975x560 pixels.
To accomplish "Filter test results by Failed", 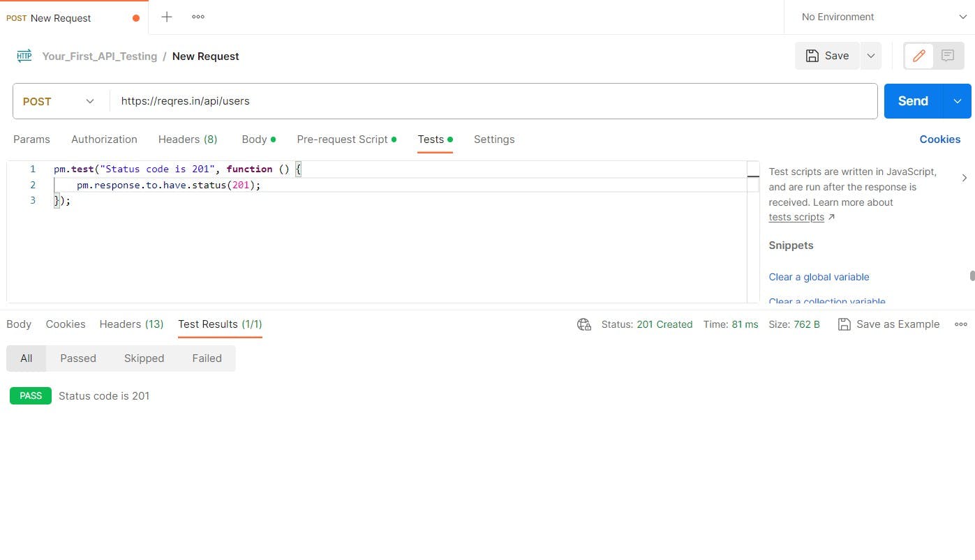I will point(207,358).
